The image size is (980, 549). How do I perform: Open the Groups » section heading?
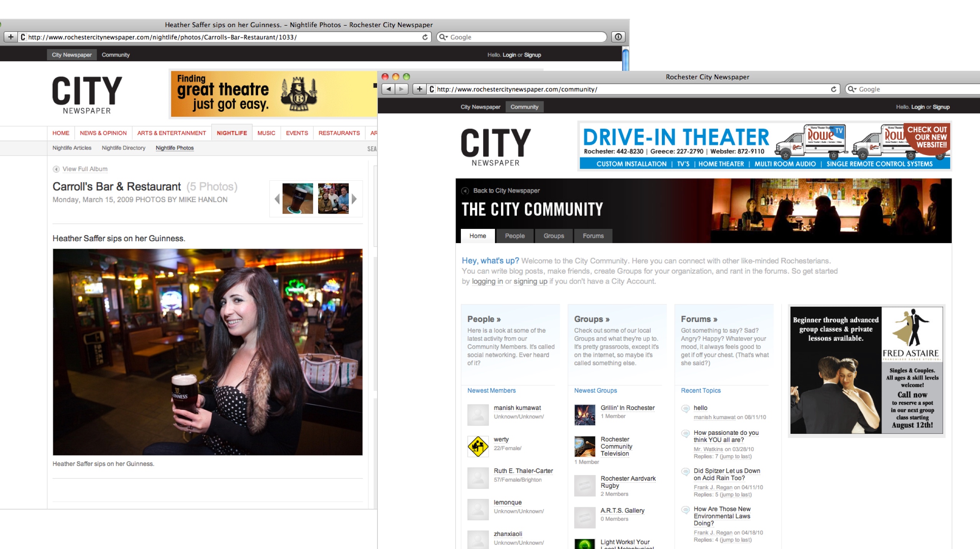pyautogui.click(x=592, y=319)
